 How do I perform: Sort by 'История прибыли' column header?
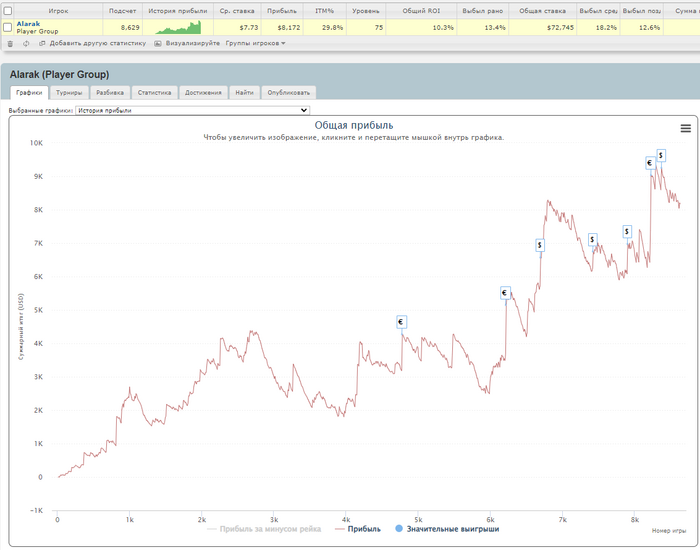click(178, 11)
